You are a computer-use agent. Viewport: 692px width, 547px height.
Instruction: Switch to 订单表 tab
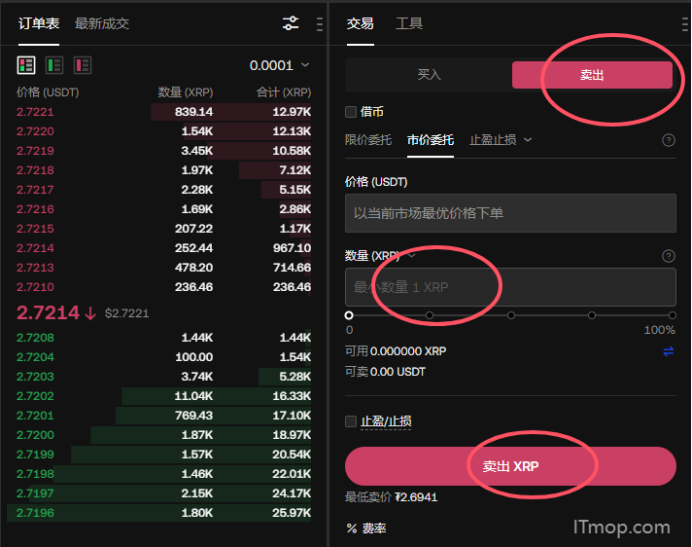pos(38,23)
